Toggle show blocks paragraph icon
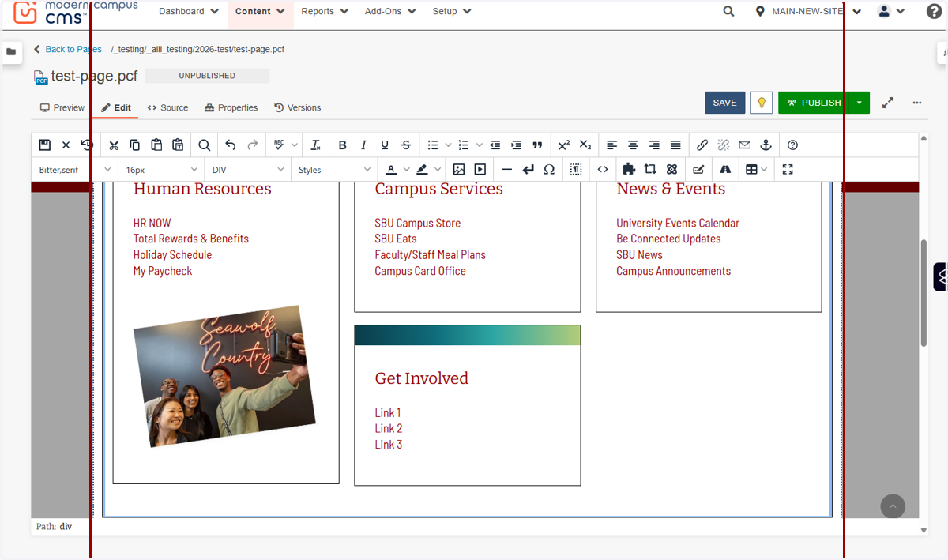This screenshot has height=560, width=948. [x=577, y=169]
